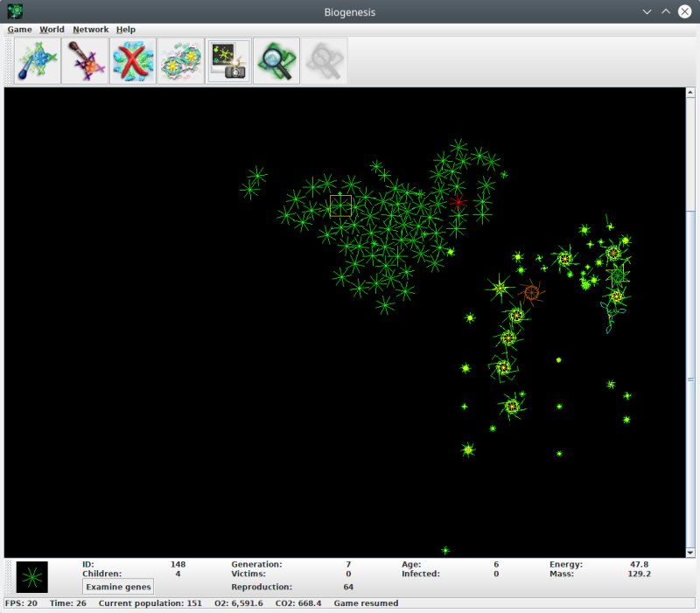Screen dimensions: 700x613
Task: Track the organism with the magnifier tool
Action: [276, 59]
